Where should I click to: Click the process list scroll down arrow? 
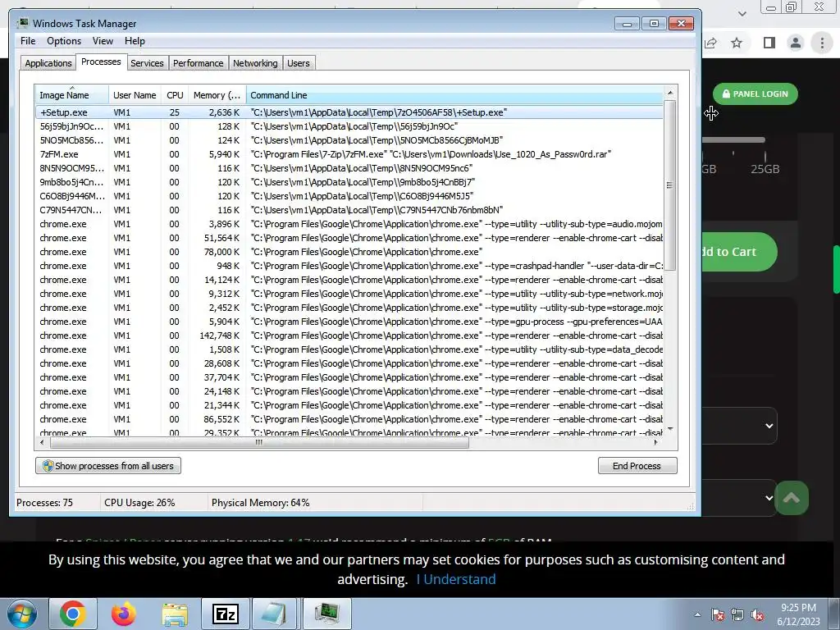(x=669, y=428)
